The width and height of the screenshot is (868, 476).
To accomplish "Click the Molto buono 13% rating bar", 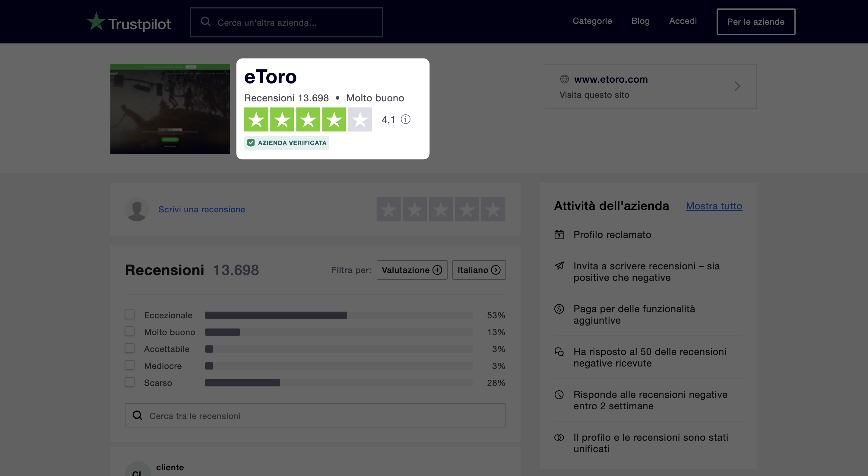I will (x=339, y=332).
